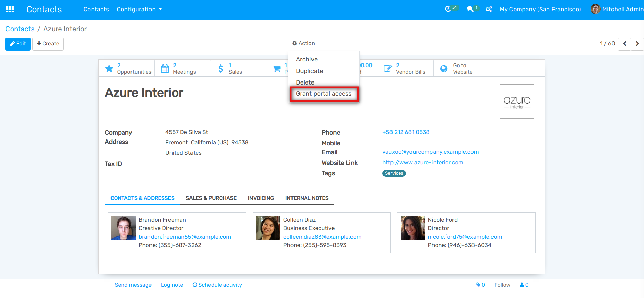The image size is (644, 298).
Task: Click email vauxoo@yourcompany.example.com
Action: (430, 152)
